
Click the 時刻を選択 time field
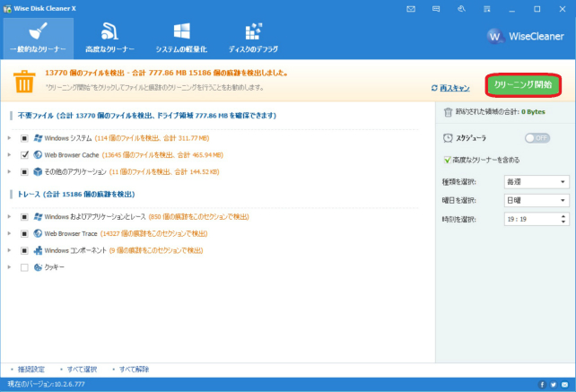point(531,218)
